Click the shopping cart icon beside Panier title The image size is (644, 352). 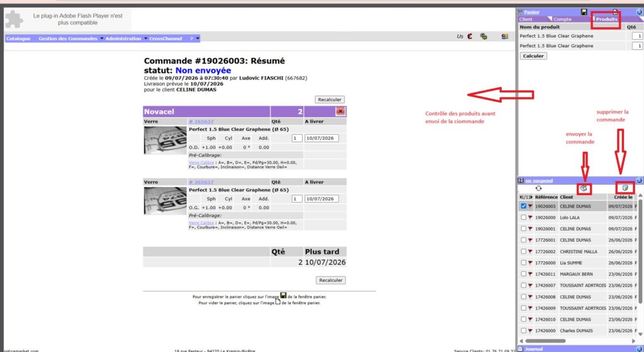(x=520, y=12)
